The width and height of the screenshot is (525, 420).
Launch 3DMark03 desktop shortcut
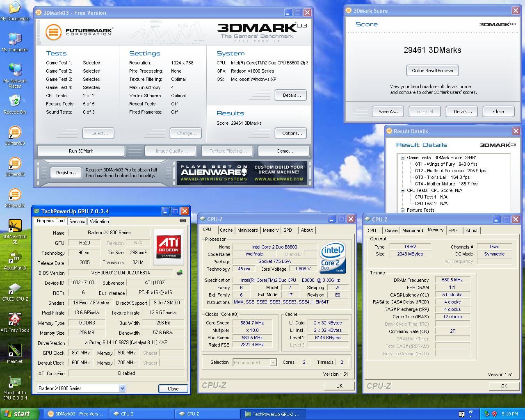point(15,136)
